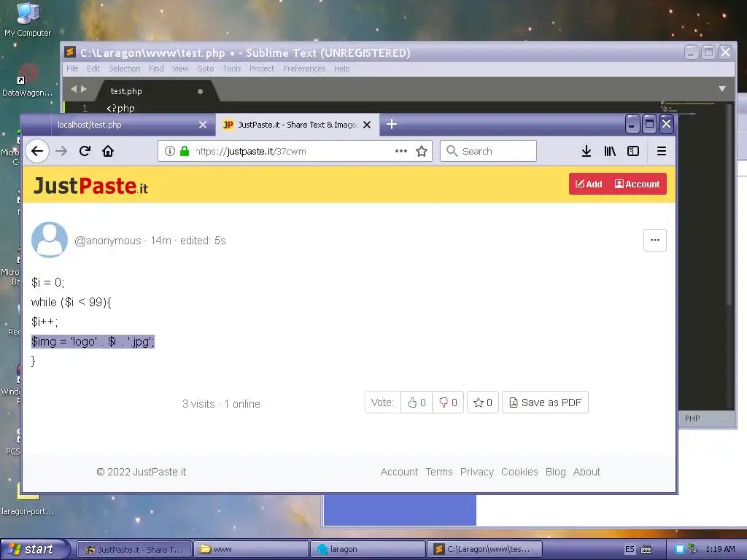Open Sublime Text View menu
Image resolution: width=747 pixels, height=560 pixels.
(180, 69)
